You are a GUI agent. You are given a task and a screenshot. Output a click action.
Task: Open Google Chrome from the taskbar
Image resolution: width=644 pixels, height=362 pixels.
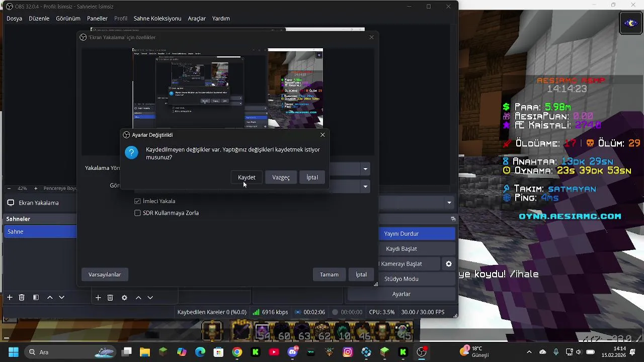(237, 352)
